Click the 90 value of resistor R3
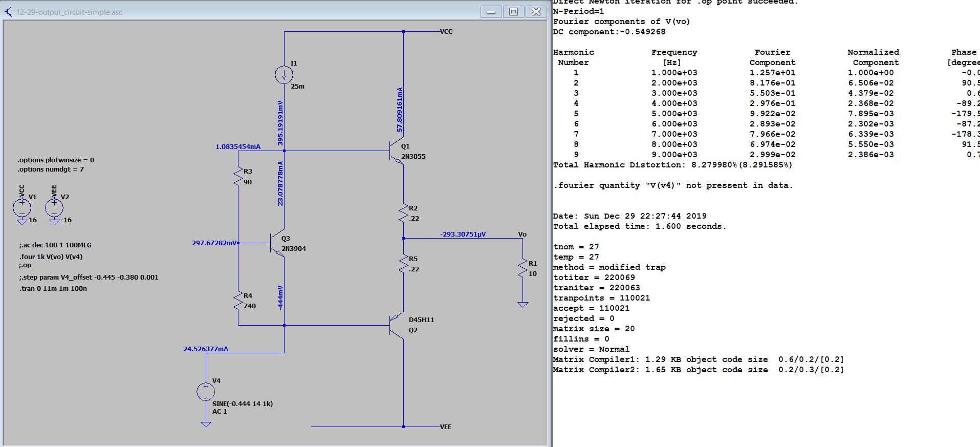The image size is (980, 447). [248, 182]
